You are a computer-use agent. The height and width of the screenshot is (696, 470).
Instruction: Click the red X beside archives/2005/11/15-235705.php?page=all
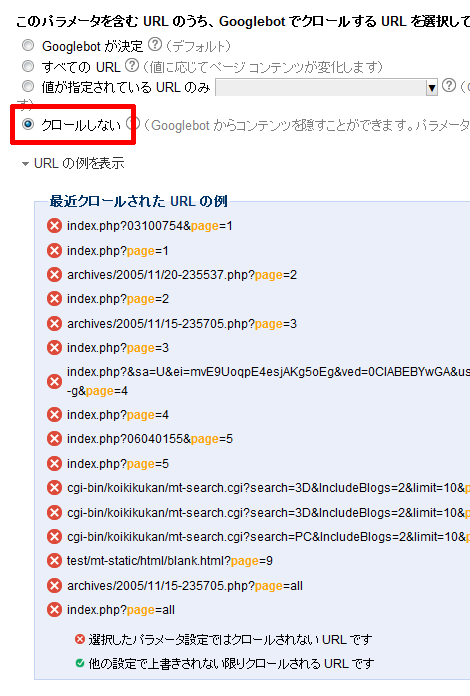[54, 585]
